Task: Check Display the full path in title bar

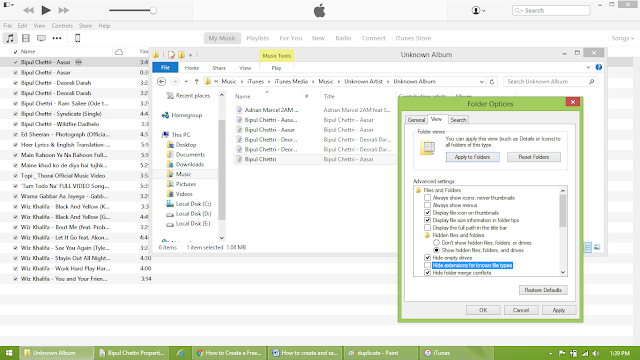Action: (x=427, y=228)
